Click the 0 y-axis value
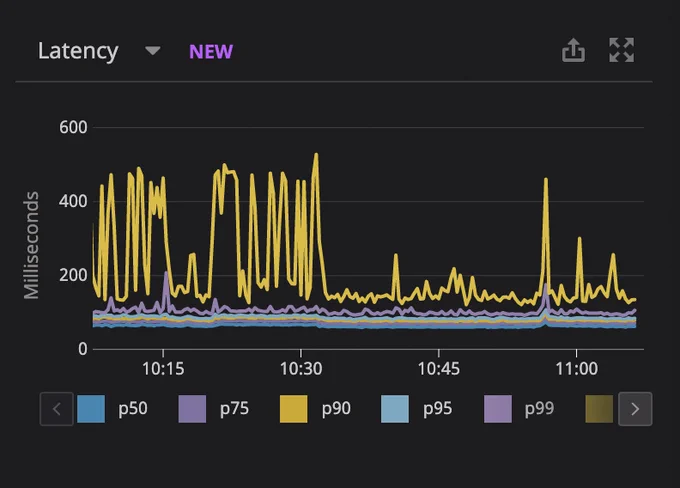 [82, 349]
